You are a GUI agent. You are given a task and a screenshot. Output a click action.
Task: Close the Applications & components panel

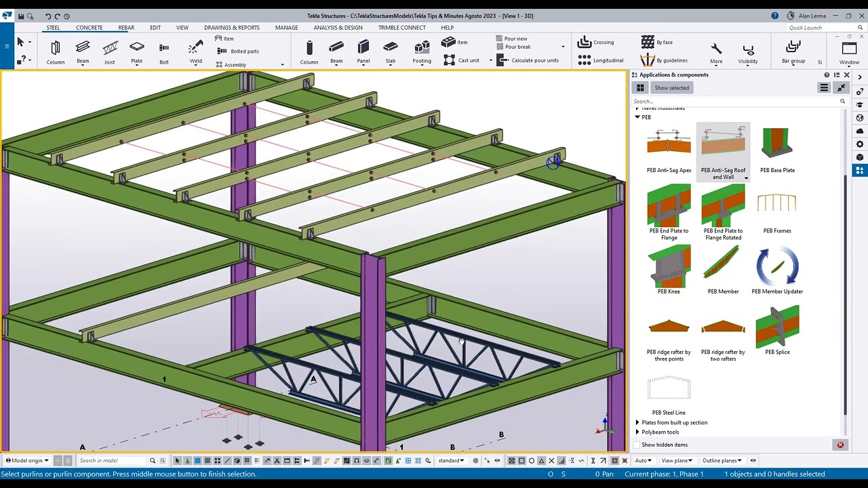click(846, 75)
